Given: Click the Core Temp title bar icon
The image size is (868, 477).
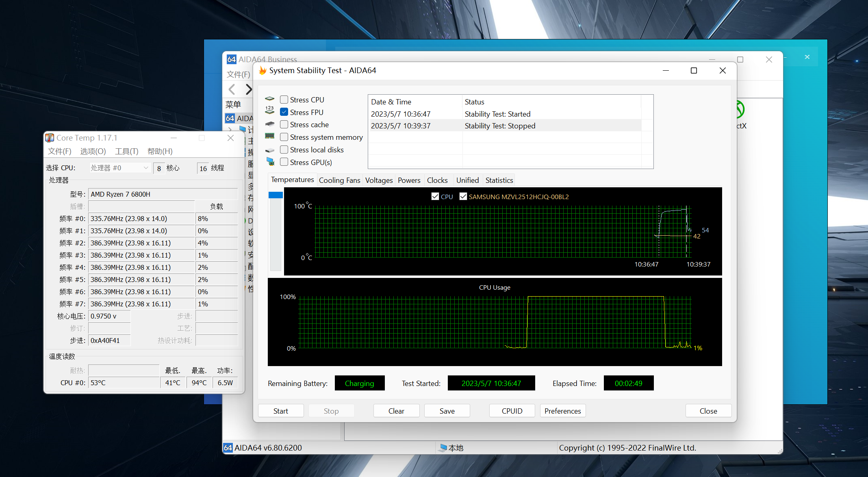Looking at the screenshot, I should pos(50,138).
